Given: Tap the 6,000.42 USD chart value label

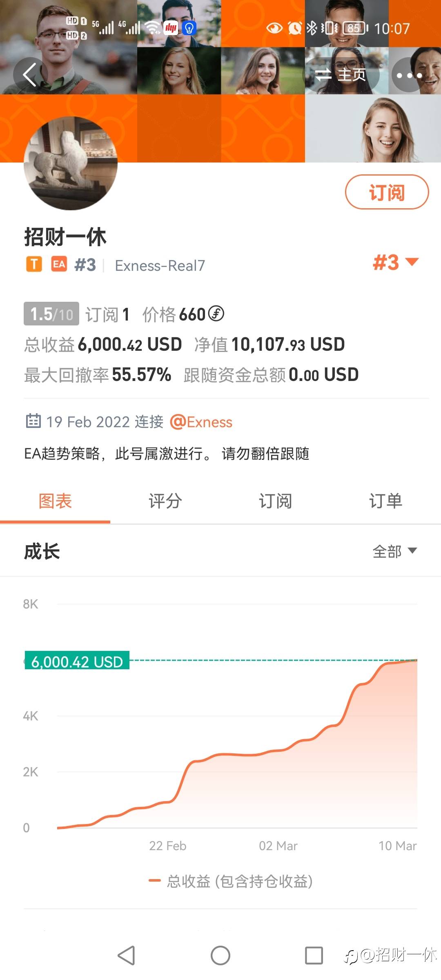Looking at the screenshot, I should click(x=77, y=661).
